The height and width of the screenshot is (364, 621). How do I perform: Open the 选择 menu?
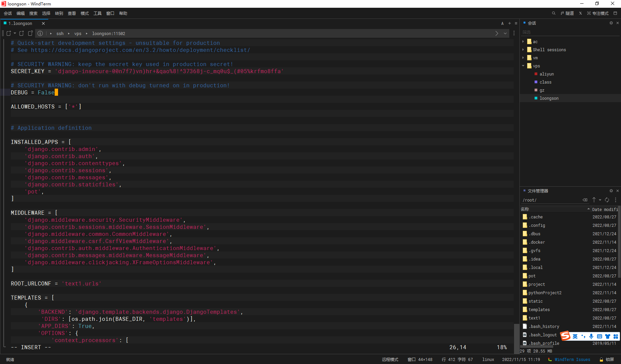tap(46, 13)
